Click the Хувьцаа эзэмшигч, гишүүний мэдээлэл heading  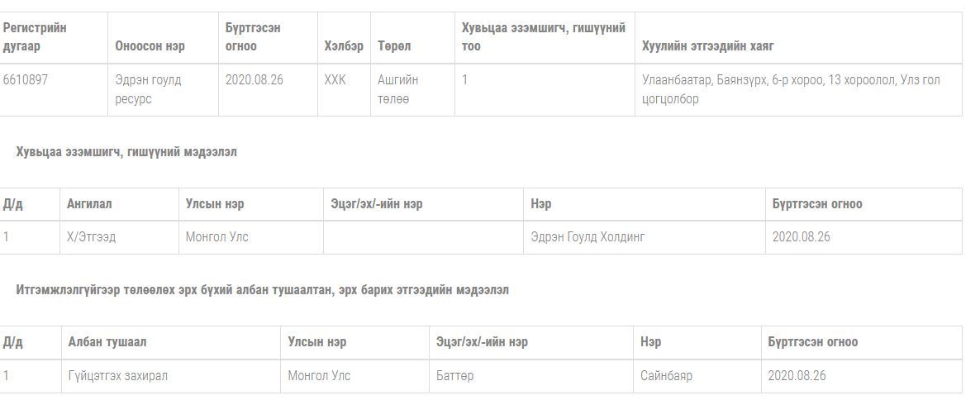tap(126, 152)
